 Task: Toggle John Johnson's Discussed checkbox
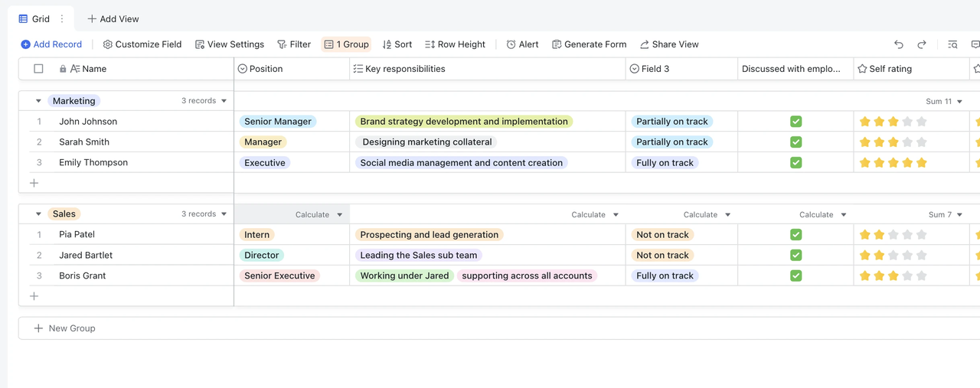coord(795,122)
